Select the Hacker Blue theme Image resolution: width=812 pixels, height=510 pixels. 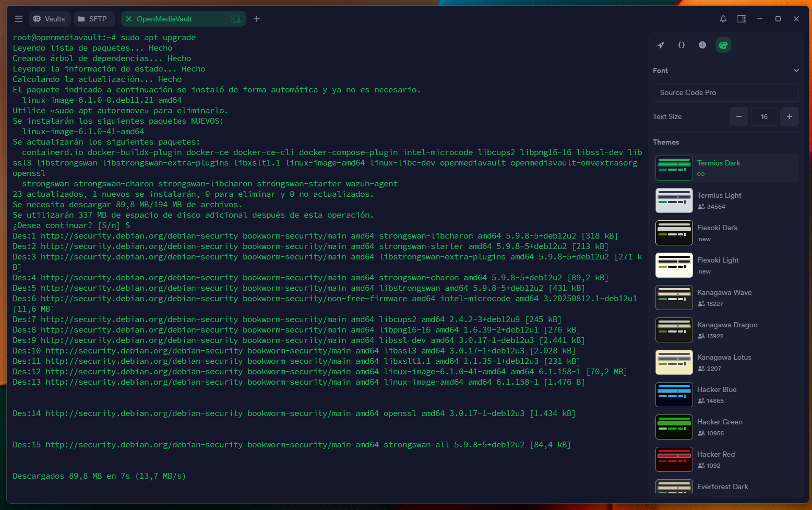tap(725, 394)
